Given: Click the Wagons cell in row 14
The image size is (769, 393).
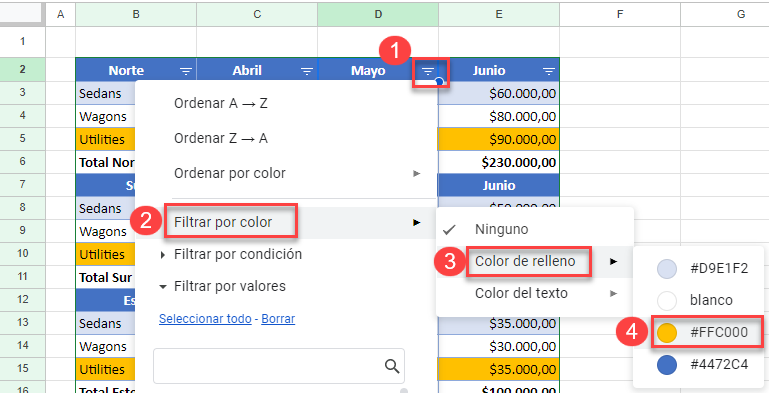Looking at the screenshot, I should [105, 346].
